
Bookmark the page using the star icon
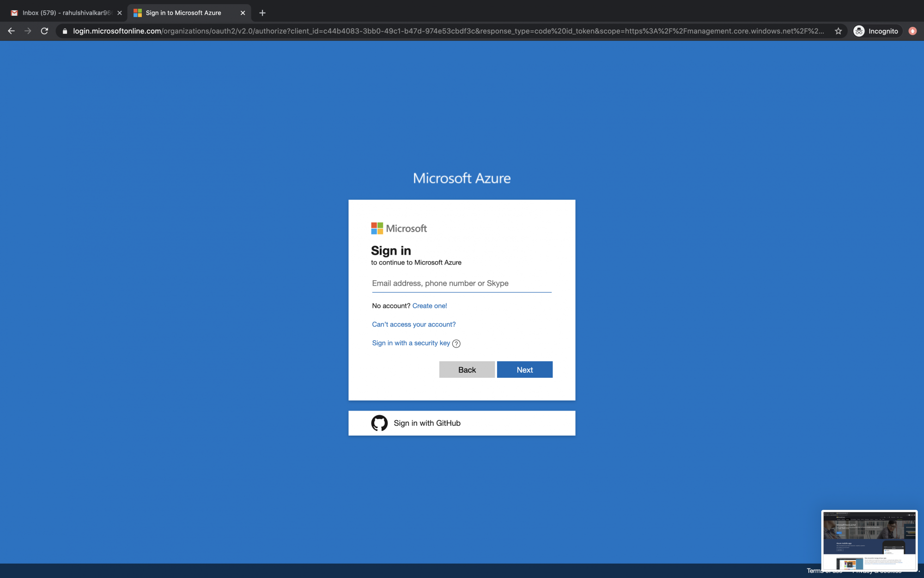(x=838, y=31)
